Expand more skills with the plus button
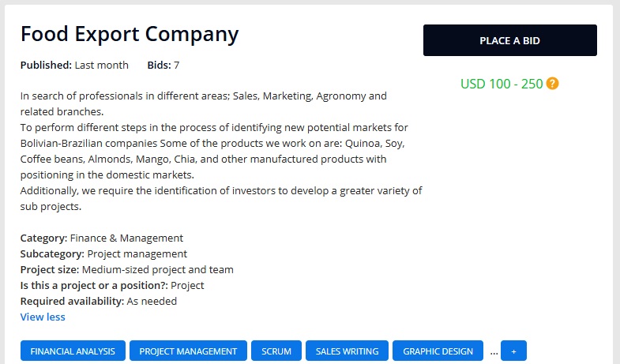Image resolution: width=620 pixels, height=364 pixels. tap(513, 351)
